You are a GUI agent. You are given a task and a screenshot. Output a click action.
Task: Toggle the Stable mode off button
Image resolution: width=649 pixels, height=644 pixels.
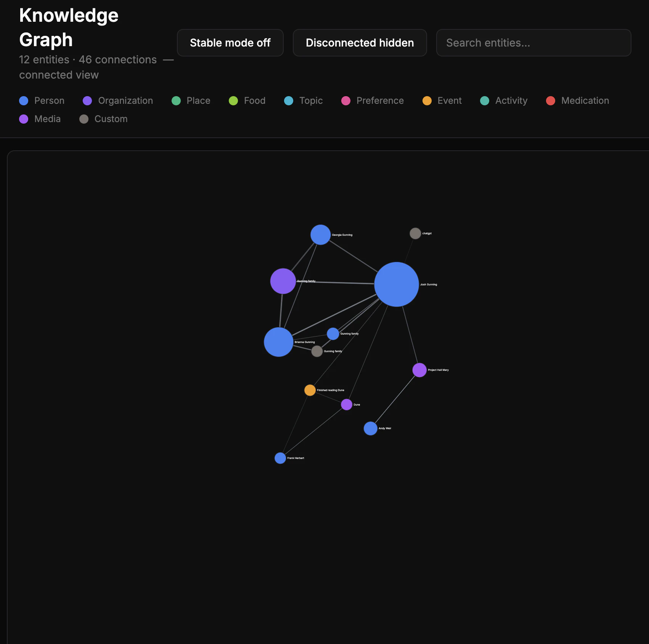click(230, 43)
